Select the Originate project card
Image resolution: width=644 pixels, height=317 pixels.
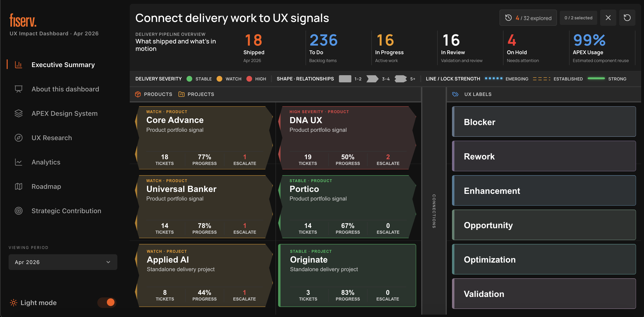347,275
